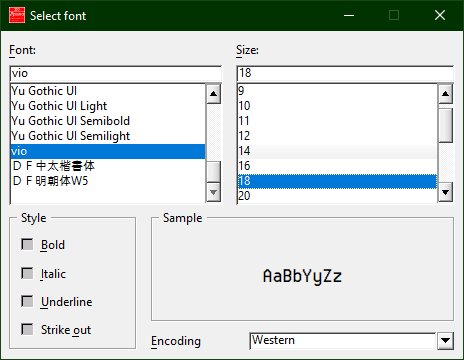Click font list scroll down arrow
This screenshot has height=360, width=464.
[x=213, y=192]
